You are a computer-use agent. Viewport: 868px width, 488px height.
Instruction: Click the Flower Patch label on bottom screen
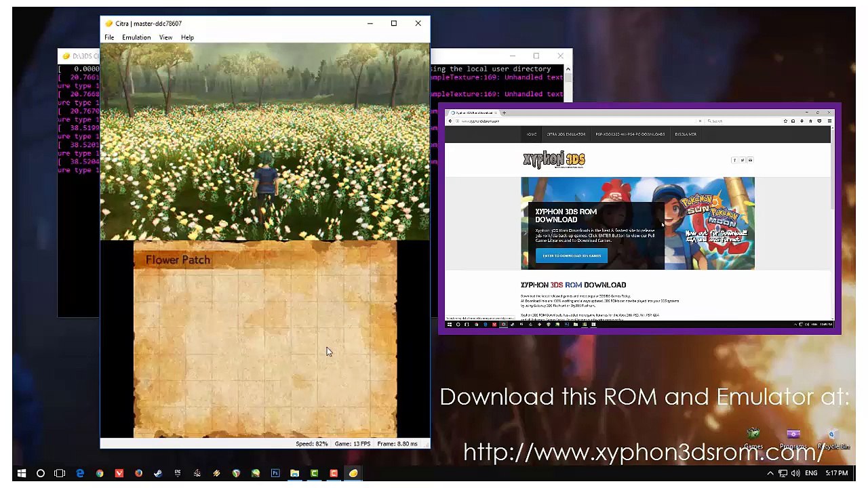(178, 260)
